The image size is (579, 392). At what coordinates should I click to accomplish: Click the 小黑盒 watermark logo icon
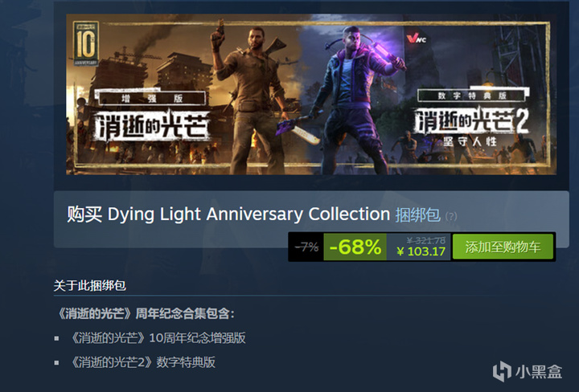[x=502, y=371]
